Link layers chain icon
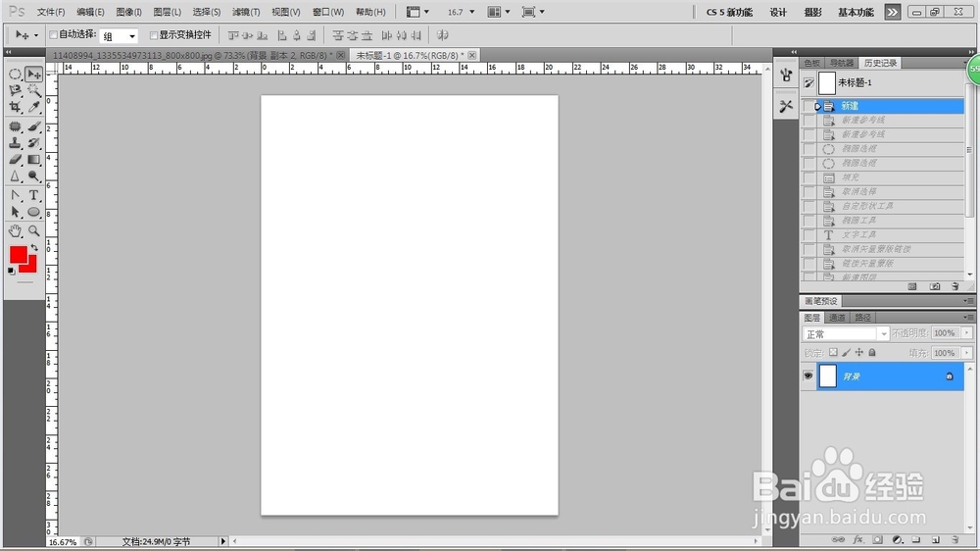Image resolution: width=980 pixels, height=551 pixels. (x=838, y=539)
